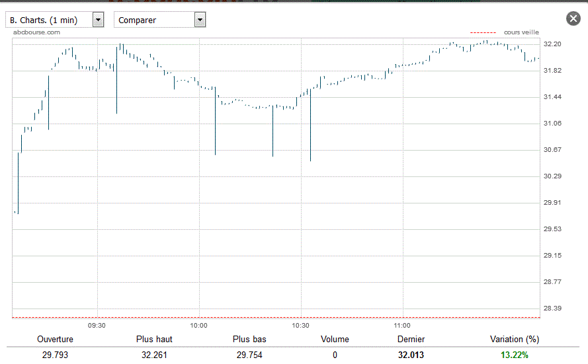Click the abcbourse.com label
588x364 pixels.
(x=36, y=32)
